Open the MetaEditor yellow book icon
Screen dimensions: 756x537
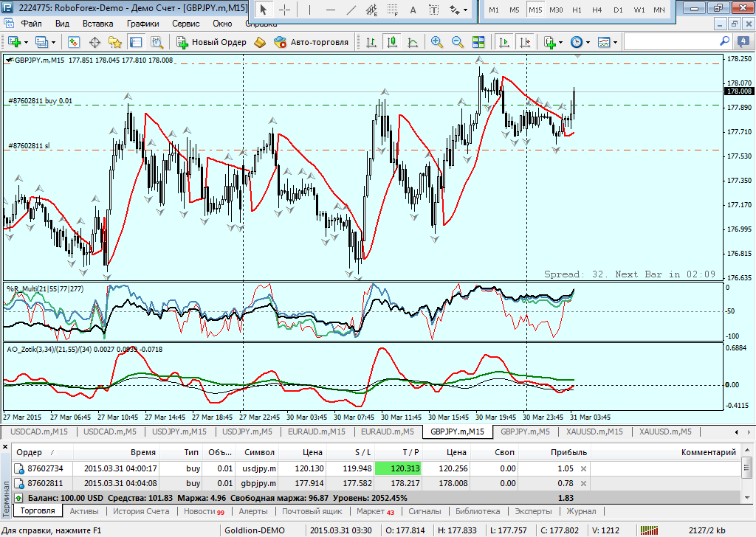point(260,42)
